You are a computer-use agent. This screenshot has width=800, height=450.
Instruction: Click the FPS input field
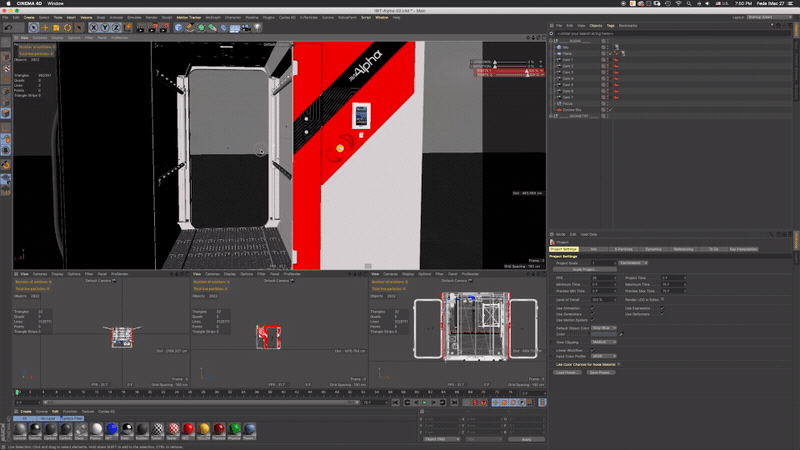point(604,278)
